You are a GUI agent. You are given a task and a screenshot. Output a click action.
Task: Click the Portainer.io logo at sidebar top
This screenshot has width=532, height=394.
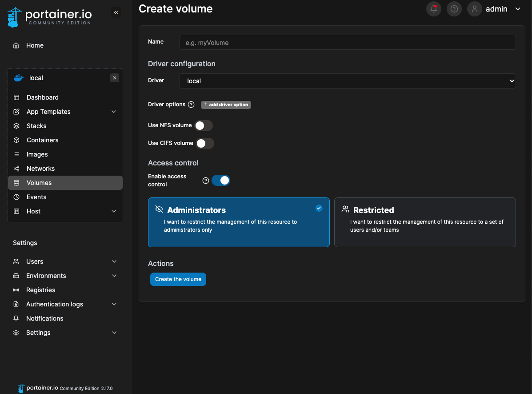49,17
